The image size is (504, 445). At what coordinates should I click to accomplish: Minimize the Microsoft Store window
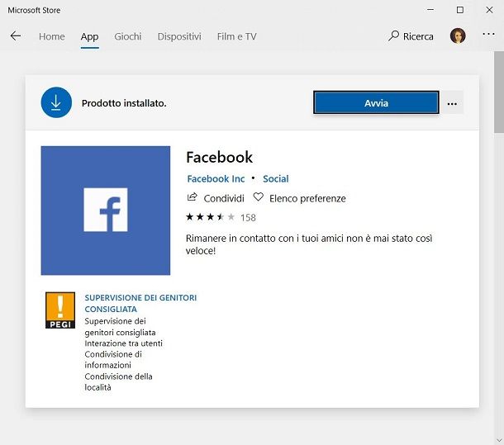click(430, 10)
